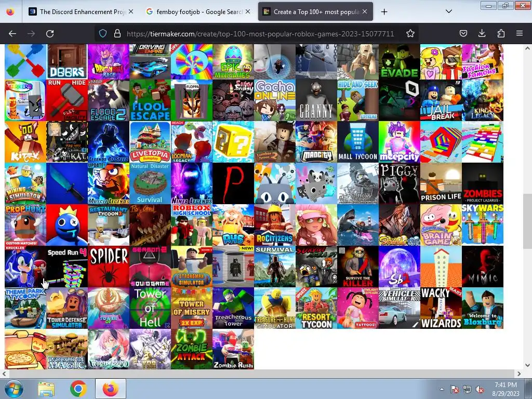532x399 pixels.
Task: Bookmark this page with the star icon
Action: pyautogui.click(x=410, y=34)
